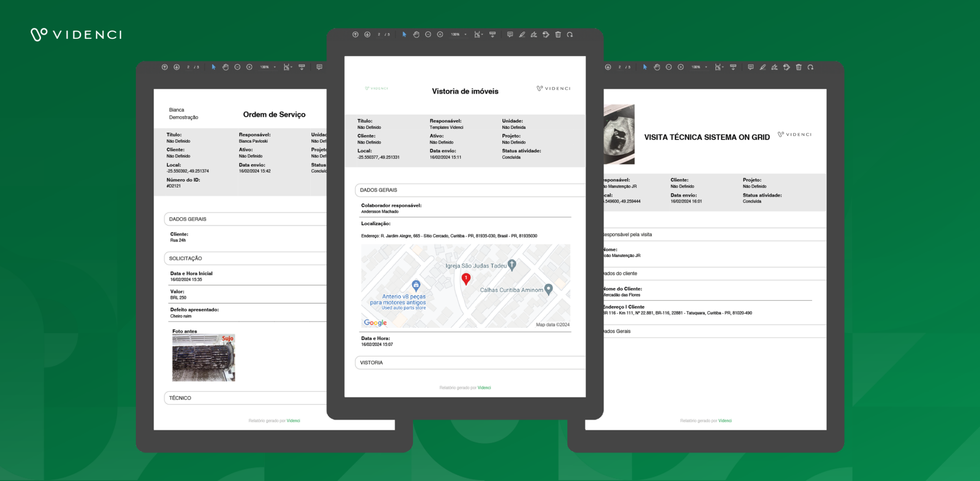This screenshot has height=481, width=980.
Task: Select the highlighter pen tool
Action: [x=522, y=34]
